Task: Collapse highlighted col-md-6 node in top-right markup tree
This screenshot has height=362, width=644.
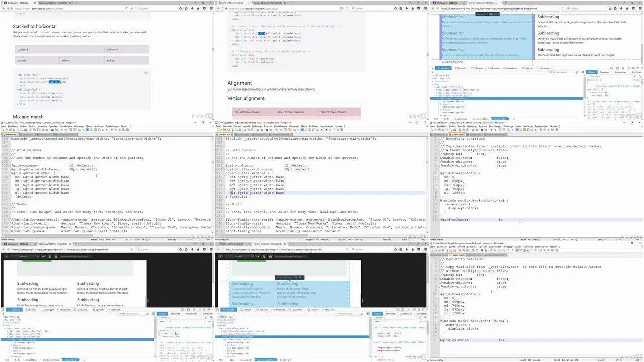Action: click(437, 99)
